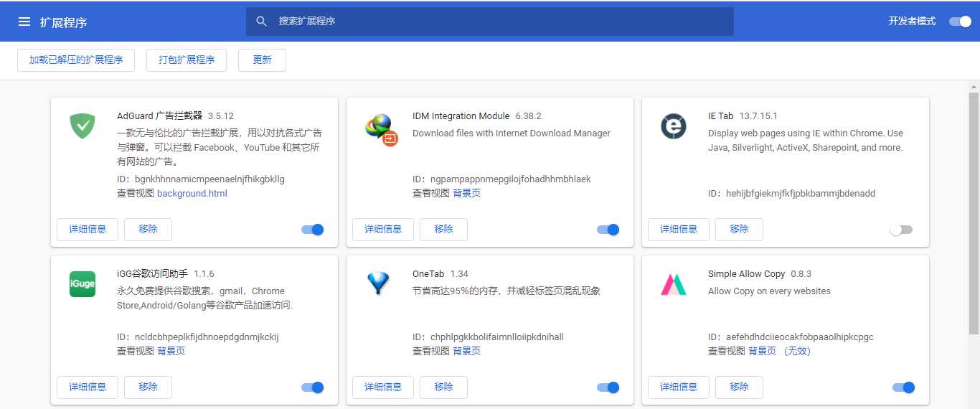The image size is (980, 409).
Task: Click 打包扩展程序 button
Action: tap(187, 60)
